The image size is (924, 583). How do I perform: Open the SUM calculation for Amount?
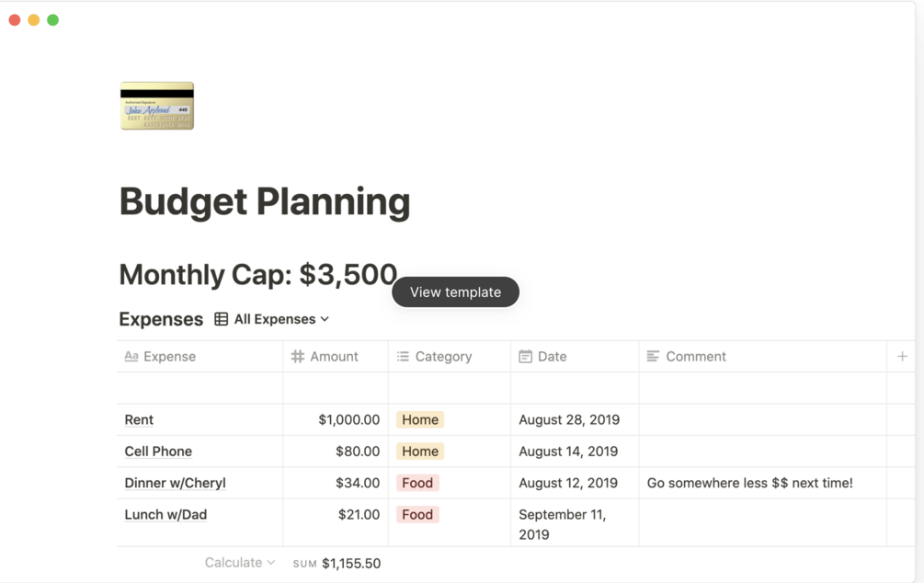pyautogui.click(x=337, y=564)
